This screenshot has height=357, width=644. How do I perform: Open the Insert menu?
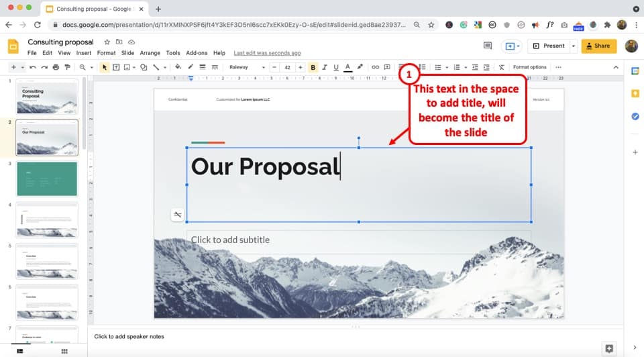click(83, 53)
